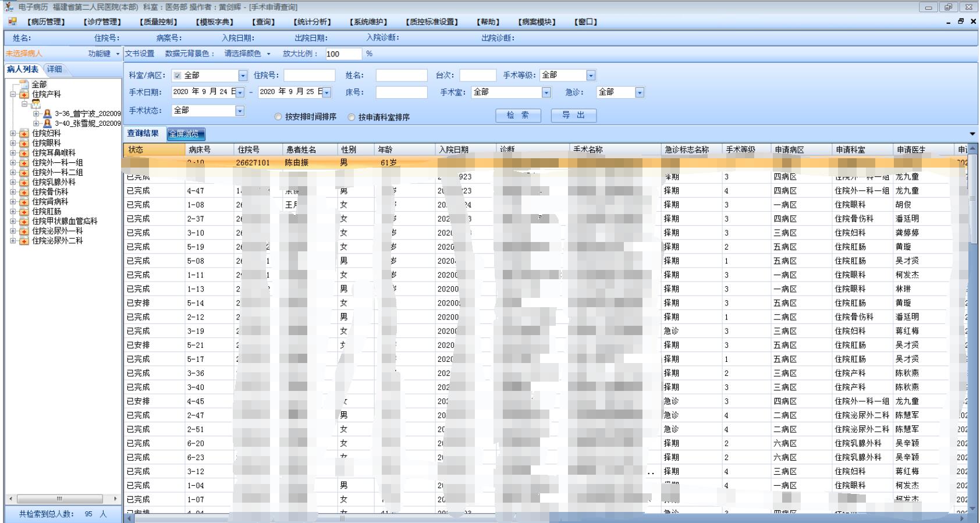Expand the 3-36_曾宁波 patient node
Viewport: 980px width, 523px height.
[36, 114]
